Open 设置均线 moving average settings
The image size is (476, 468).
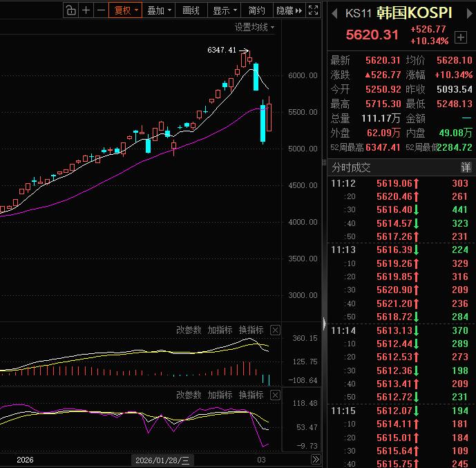click(x=254, y=28)
